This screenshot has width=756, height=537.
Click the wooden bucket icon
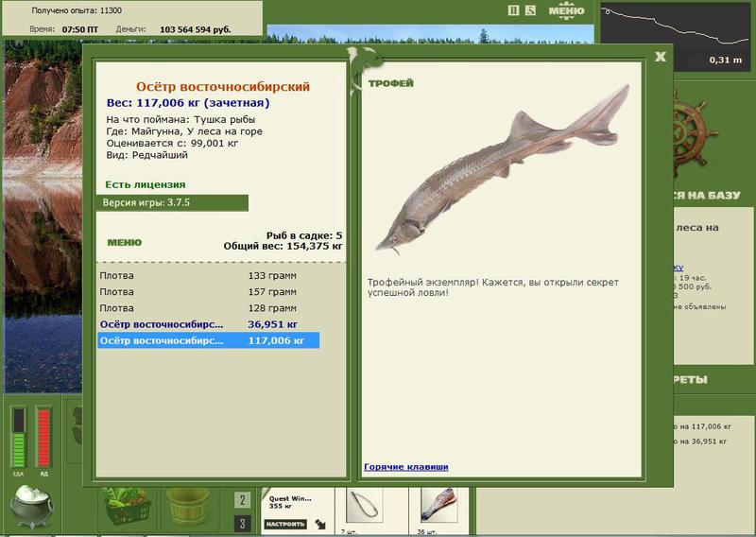point(188,507)
